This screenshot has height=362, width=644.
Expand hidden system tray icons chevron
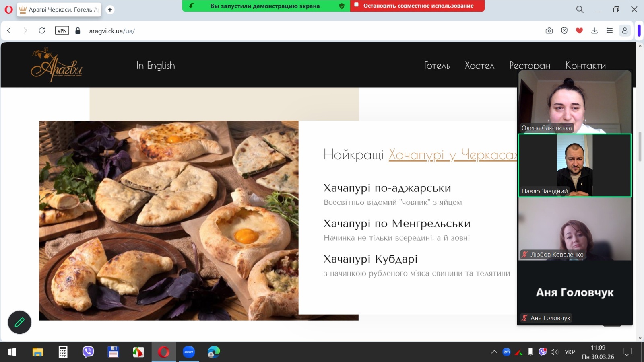click(494, 352)
